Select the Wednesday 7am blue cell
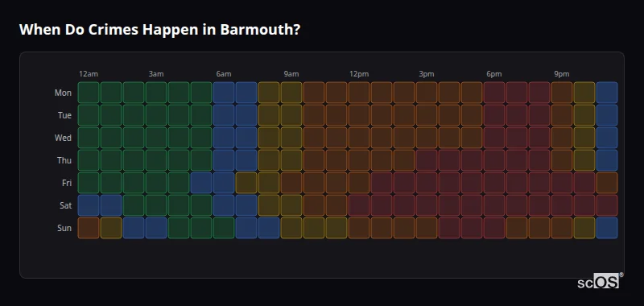The height and width of the screenshot is (306, 644). (246, 138)
